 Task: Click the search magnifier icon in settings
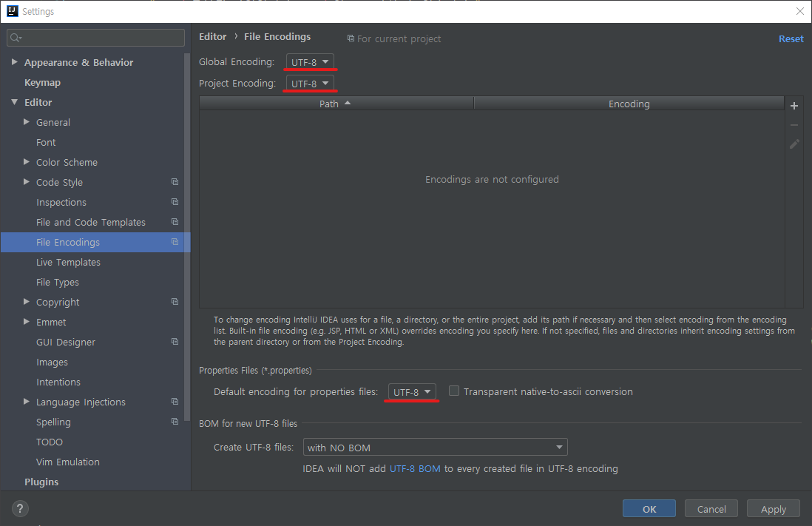[16, 37]
